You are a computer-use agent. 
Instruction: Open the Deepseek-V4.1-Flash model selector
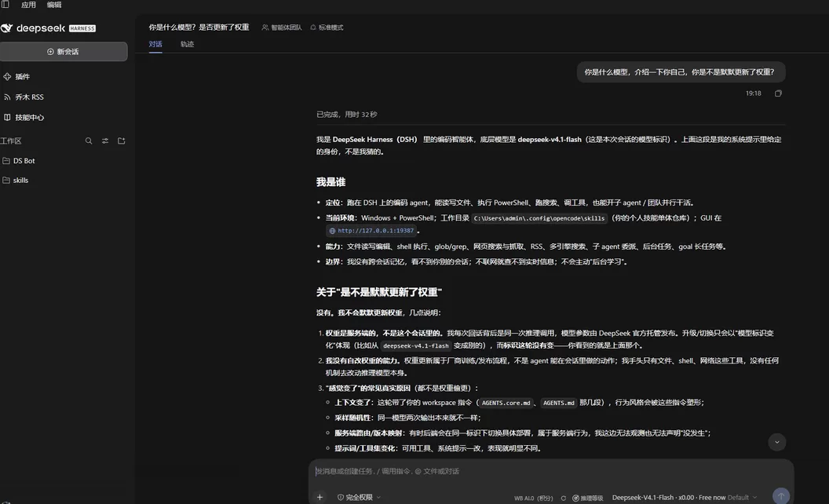[685, 498]
